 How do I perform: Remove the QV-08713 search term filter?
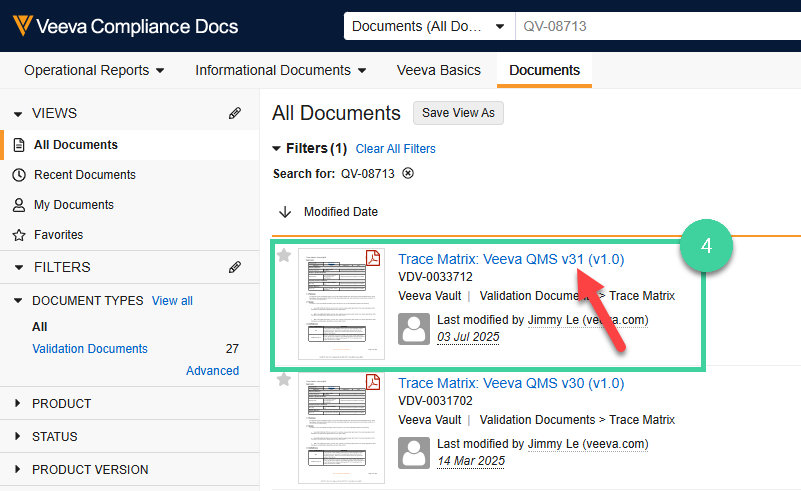[x=408, y=173]
